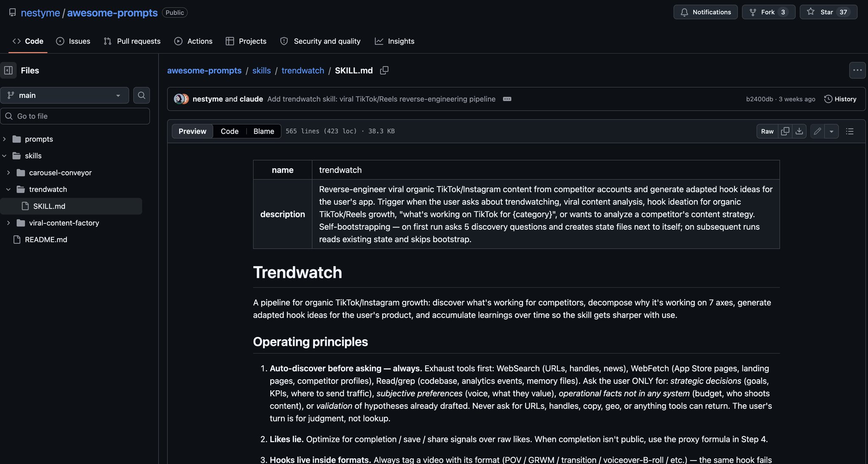The height and width of the screenshot is (464, 868).
Task: Switch to the Blame view
Action: (264, 131)
